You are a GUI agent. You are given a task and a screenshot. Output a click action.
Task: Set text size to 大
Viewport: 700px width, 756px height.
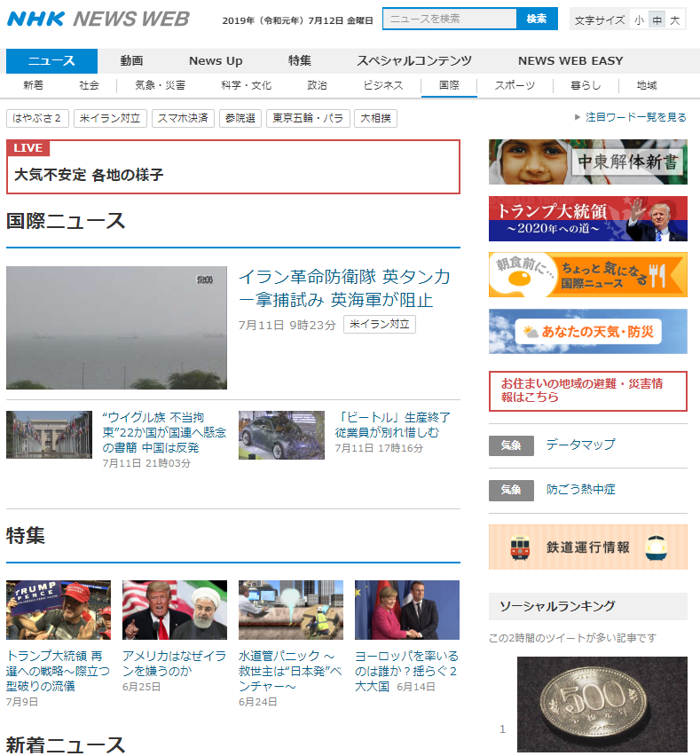click(674, 20)
